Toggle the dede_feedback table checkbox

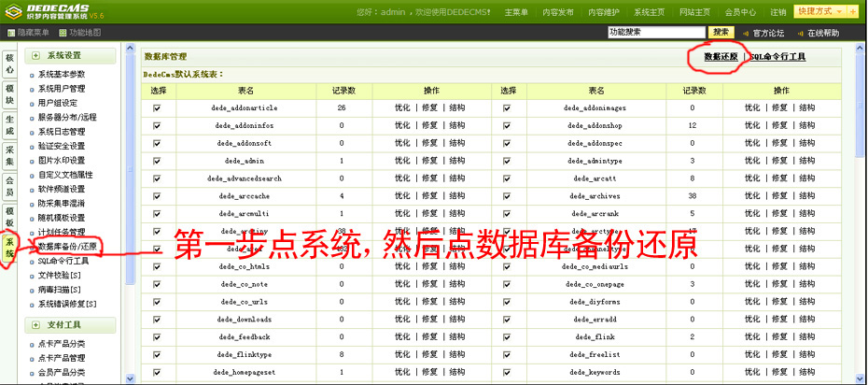(x=157, y=337)
